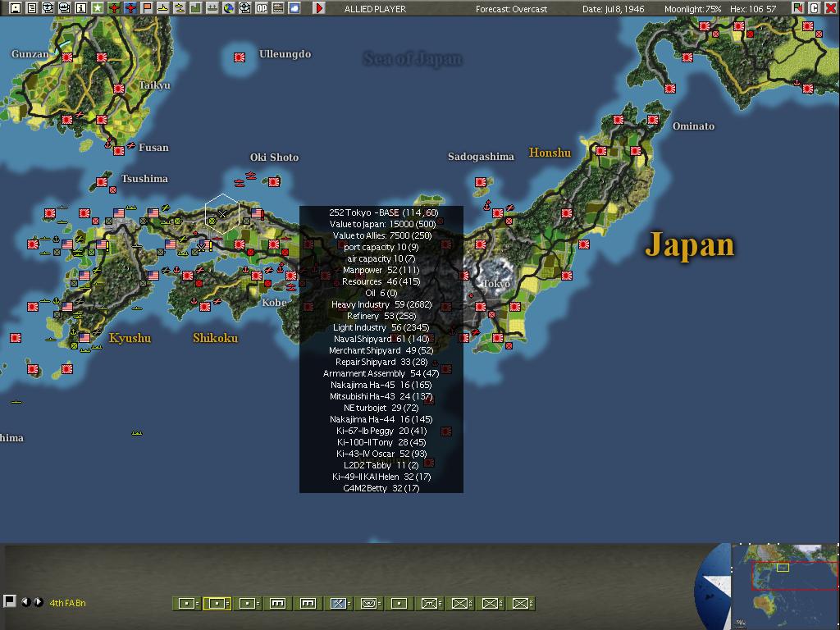Click the 'Kyushu' island label

click(130, 338)
